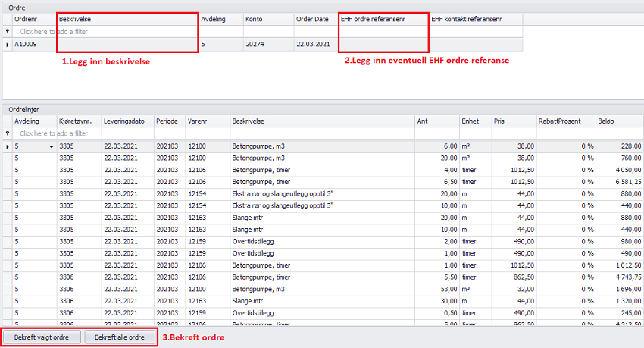Click the row indicator of the first order line
This screenshot has width=644, height=348.
[8, 146]
